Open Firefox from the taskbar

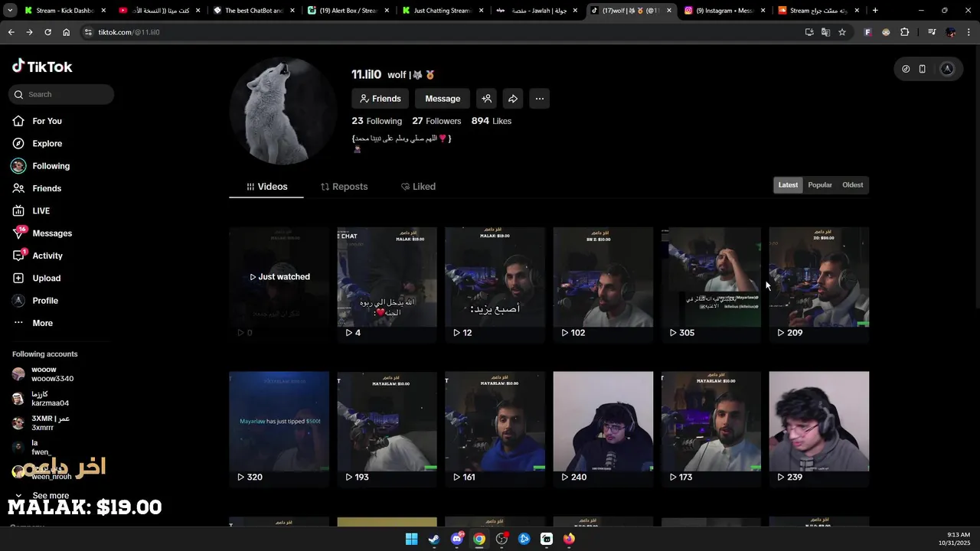pos(569,539)
